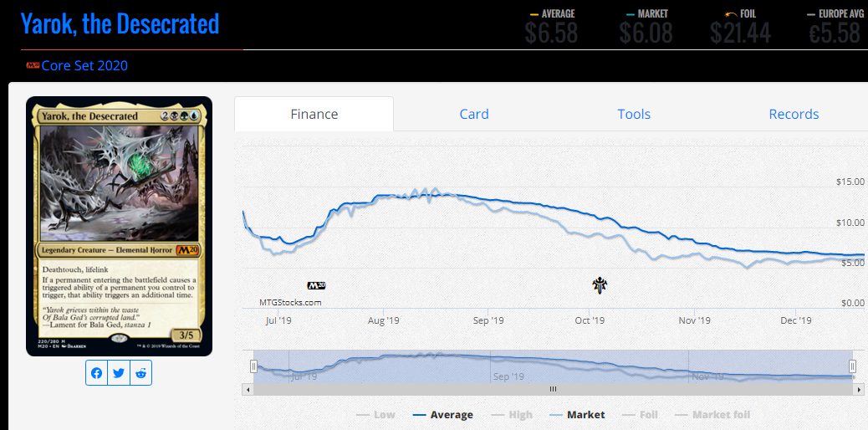Open the M20 set icon beside Core Set 2020
The image size is (868, 430).
33,65
